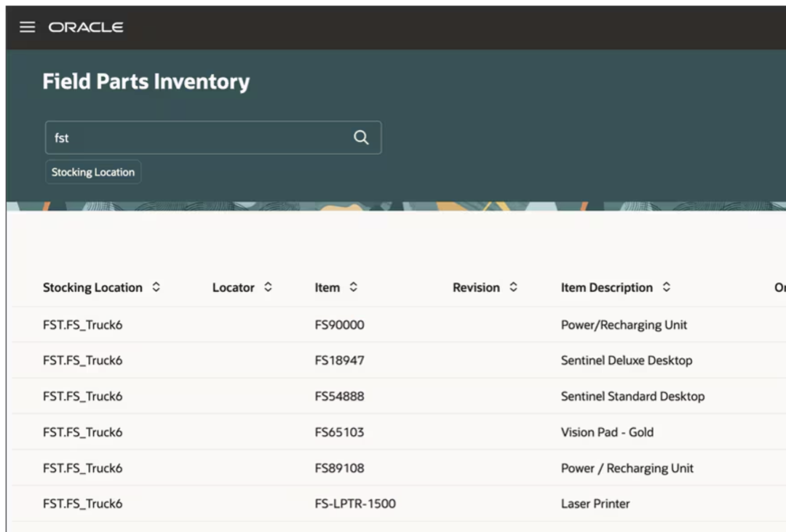Click the Sentinel Deluxe Desktop description

pos(626,360)
